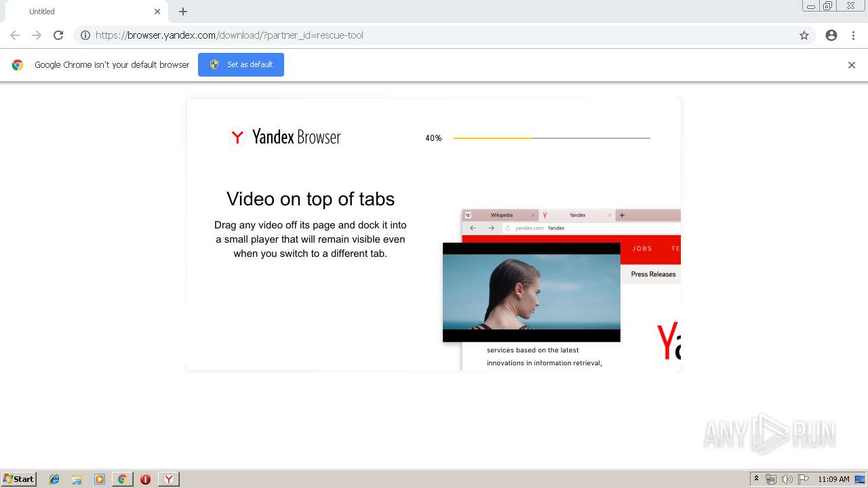Open the Windows Start menu
The width and height of the screenshot is (868, 488).
18,479
